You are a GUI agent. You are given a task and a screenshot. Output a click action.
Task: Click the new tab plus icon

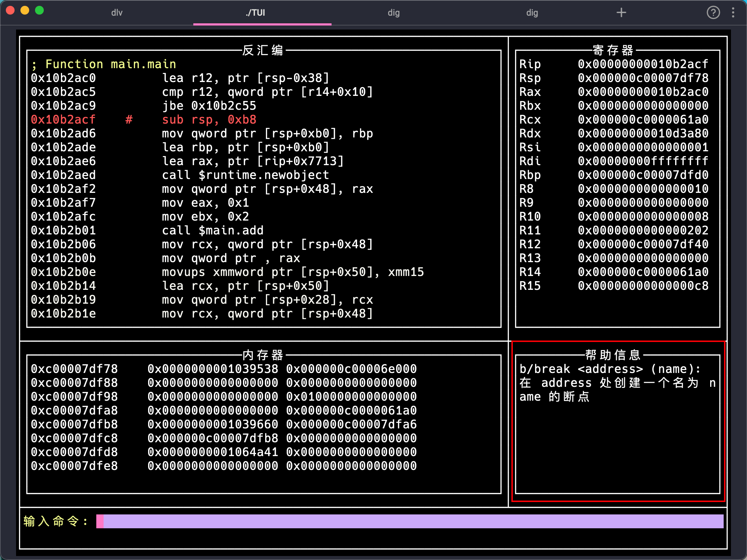(x=621, y=13)
